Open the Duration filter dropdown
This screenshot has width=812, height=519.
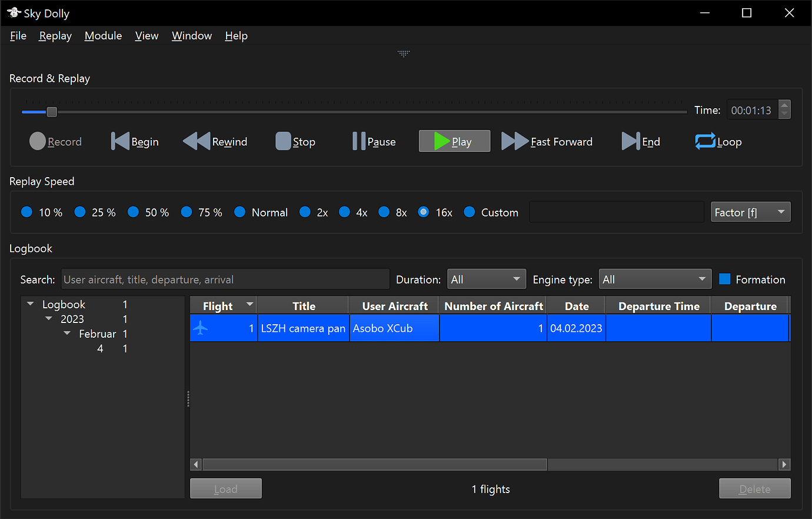[x=487, y=278]
